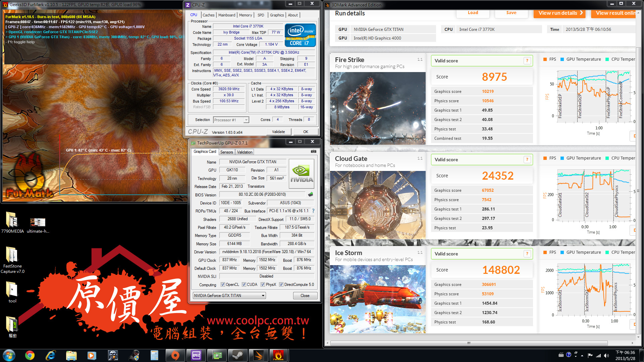The width and height of the screenshot is (644, 362).
Task: Switch to FurMark taskbar button
Action: pos(279,355)
